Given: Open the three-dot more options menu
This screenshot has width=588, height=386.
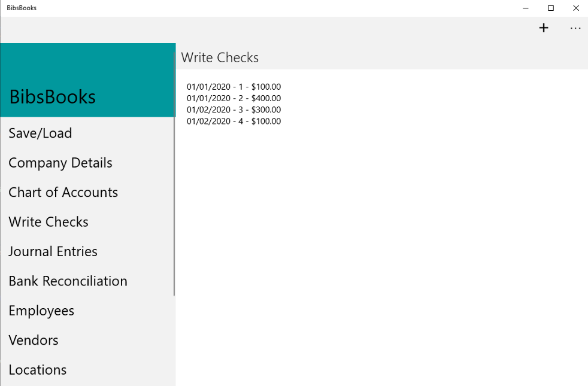Looking at the screenshot, I should pos(575,28).
